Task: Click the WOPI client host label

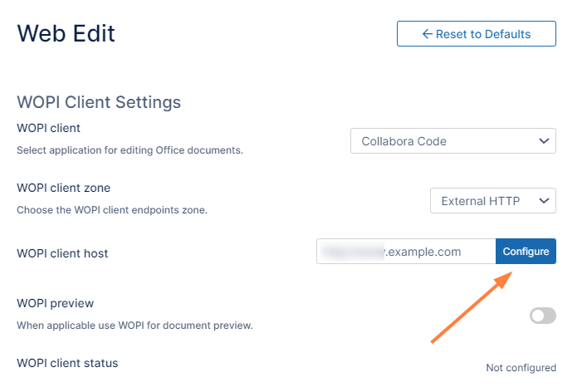Action: pos(62,252)
